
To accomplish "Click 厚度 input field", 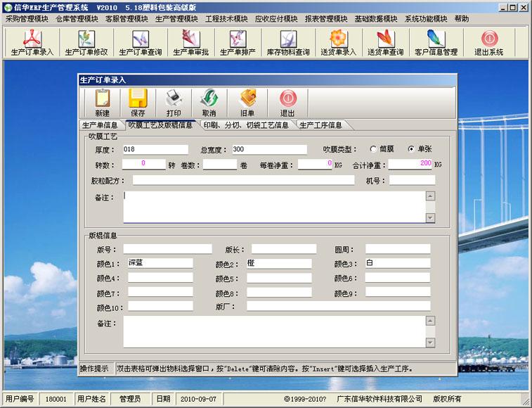I will pyautogui.click(x=155, y=149).
